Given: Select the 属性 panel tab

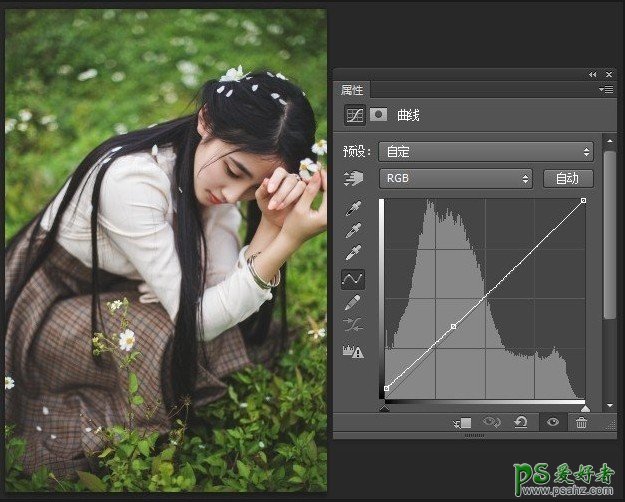Looking at the screenshot, I should (x=354, y=90).
